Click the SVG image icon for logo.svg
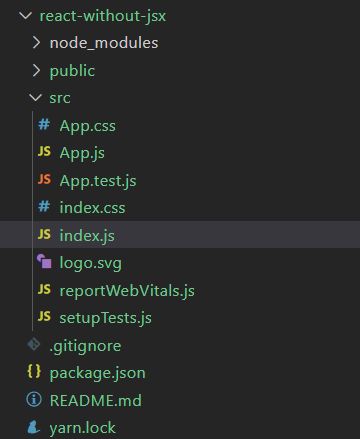Image resolution: width=360 pixels, height=439 pixels. (x=44, y=261)
